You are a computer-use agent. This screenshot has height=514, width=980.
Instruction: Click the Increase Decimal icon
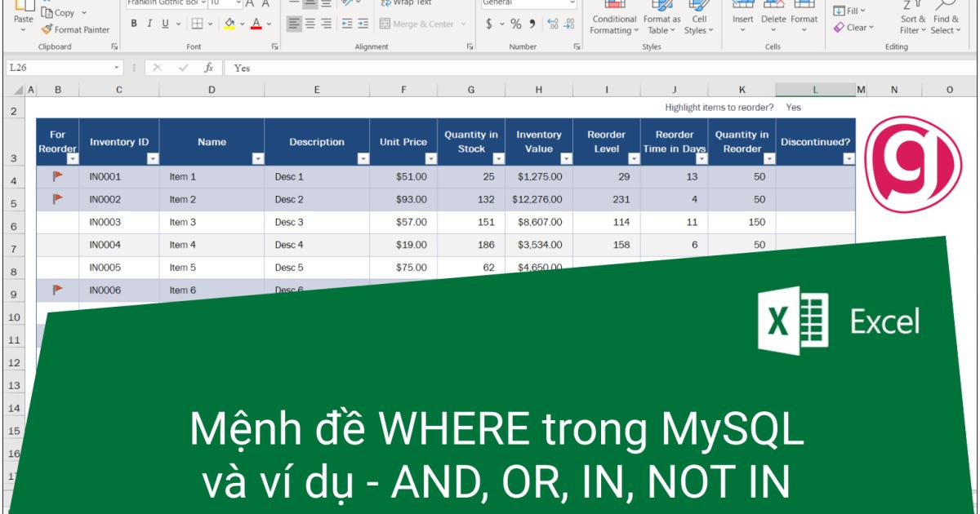point(552,23)
